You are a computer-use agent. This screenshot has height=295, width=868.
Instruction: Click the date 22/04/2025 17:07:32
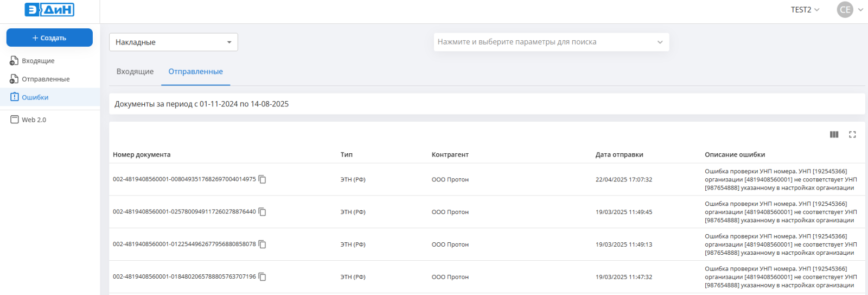(x=624, y=180)
